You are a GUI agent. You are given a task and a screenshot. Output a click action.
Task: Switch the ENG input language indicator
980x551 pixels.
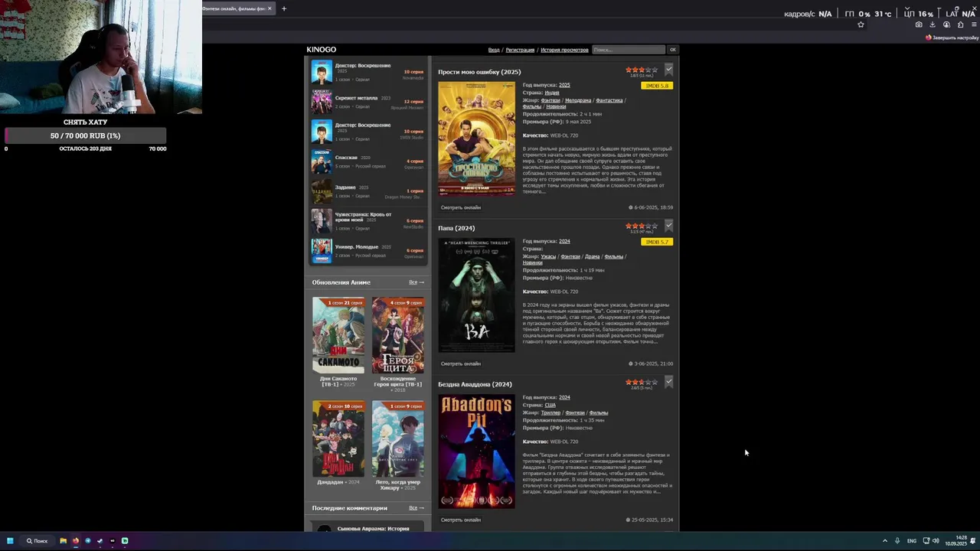coord(912,540)
